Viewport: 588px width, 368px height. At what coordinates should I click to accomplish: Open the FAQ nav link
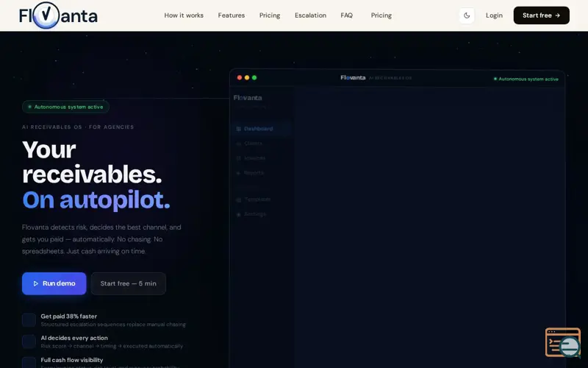346,15
